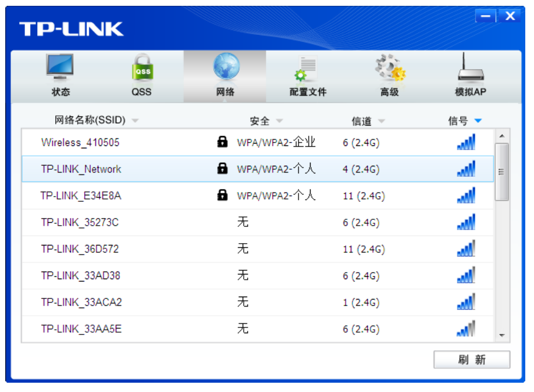Viewport: 534px width, 392px height.
Task: Sort by 安全 security column arrow
Action: coord(279,122)
